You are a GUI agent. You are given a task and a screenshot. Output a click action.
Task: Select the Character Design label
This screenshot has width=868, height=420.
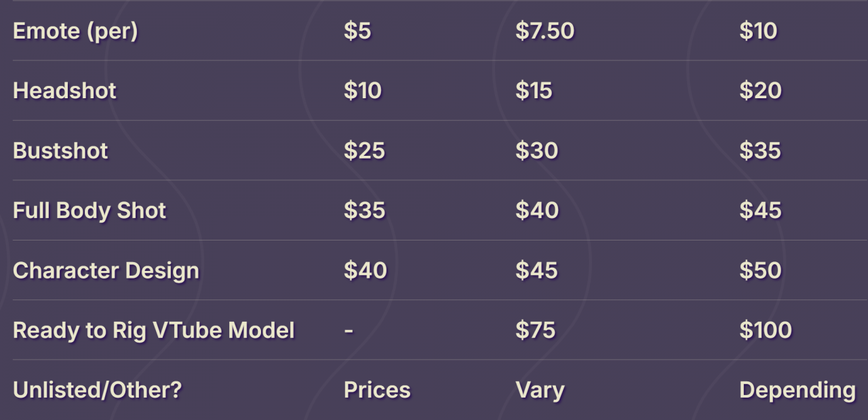(106, 271)
